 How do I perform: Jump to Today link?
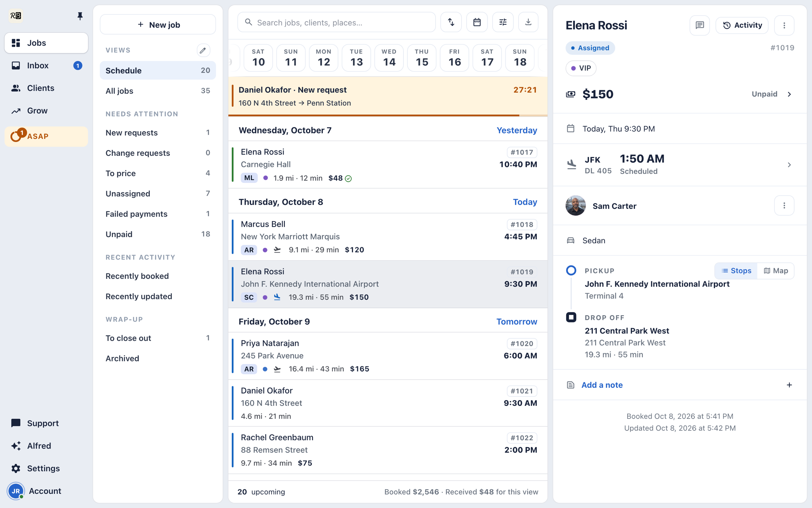(525, 202)
